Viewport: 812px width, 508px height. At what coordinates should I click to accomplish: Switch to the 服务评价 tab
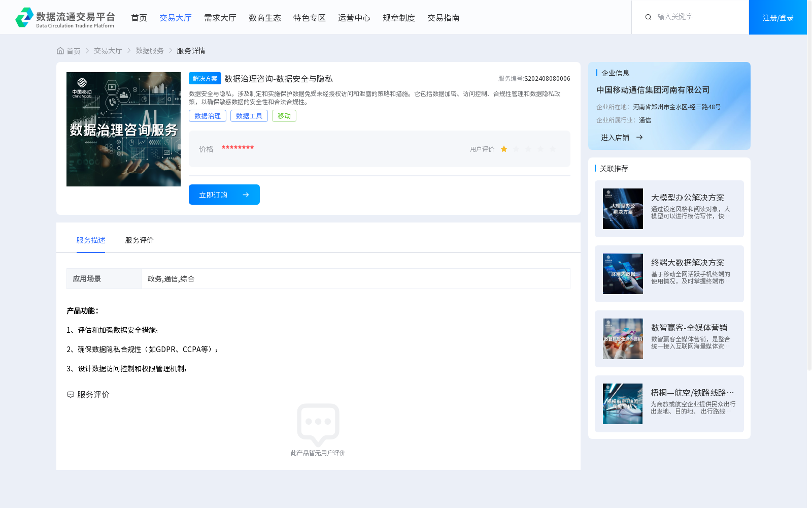click(x=140, y=240)
